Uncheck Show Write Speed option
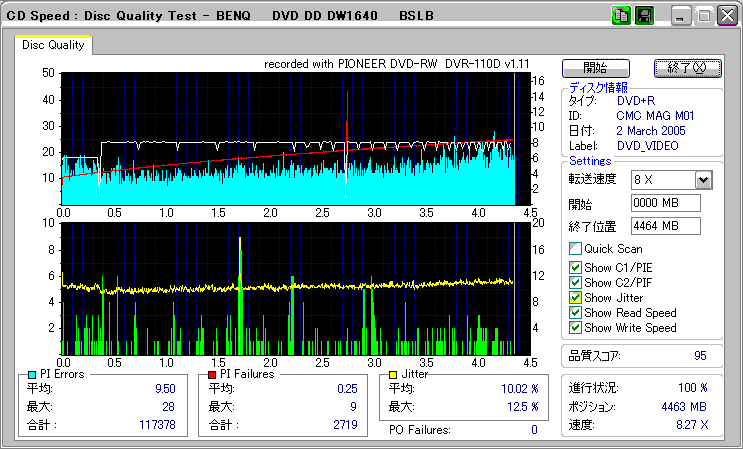 pos(575,327)
